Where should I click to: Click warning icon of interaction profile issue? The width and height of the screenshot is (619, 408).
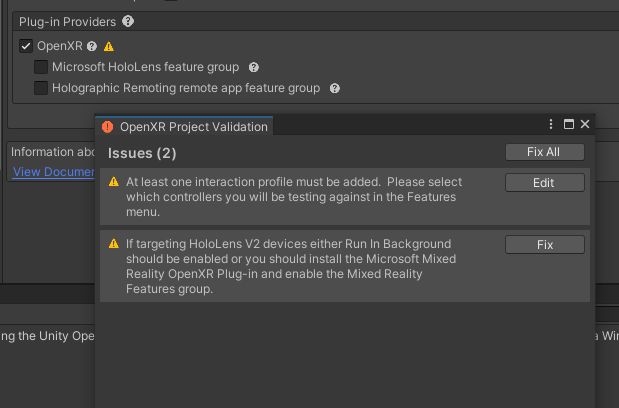(114, 182)
